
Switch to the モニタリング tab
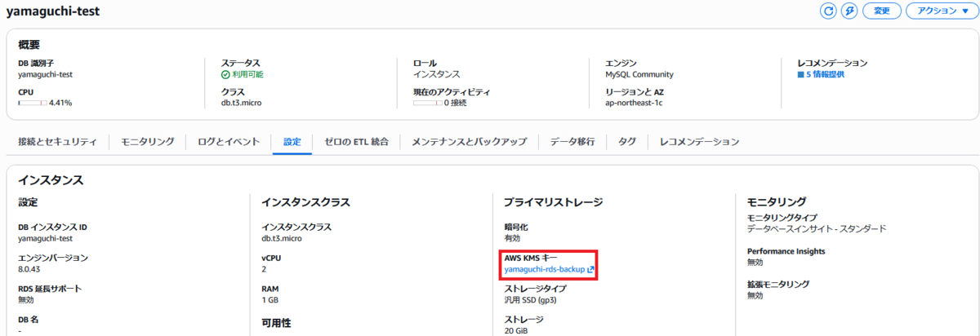coord(148,142)
